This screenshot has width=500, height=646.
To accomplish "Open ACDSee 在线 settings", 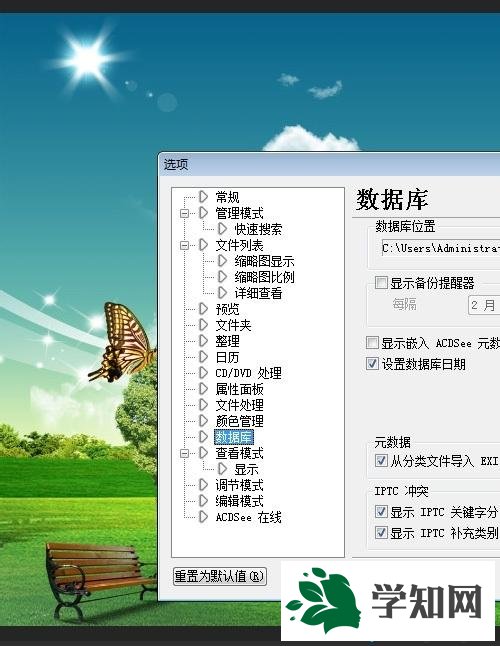I will point(248,517).
